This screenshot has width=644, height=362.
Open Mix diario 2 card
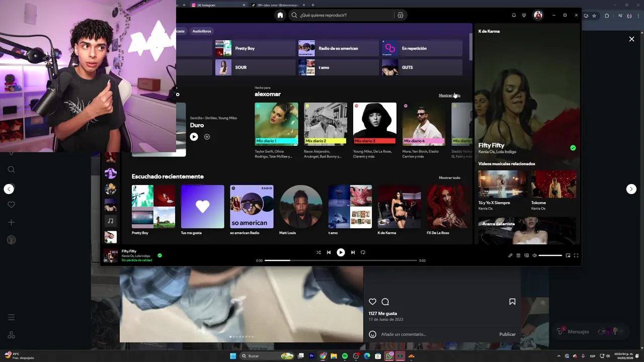[x=326, y=131]
